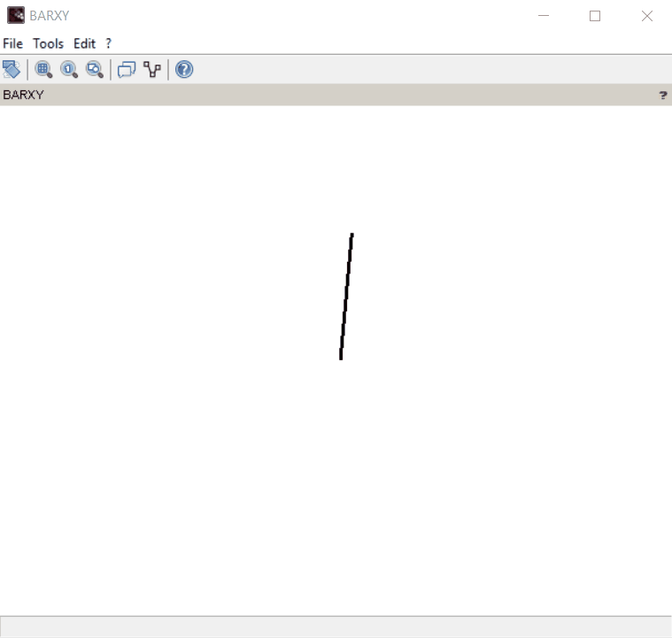Image resolution: width=672 pixels, height=638 pixels.
Task: Click the zoom 1:1 magnifier icon
Action: (x=69, y=69)
